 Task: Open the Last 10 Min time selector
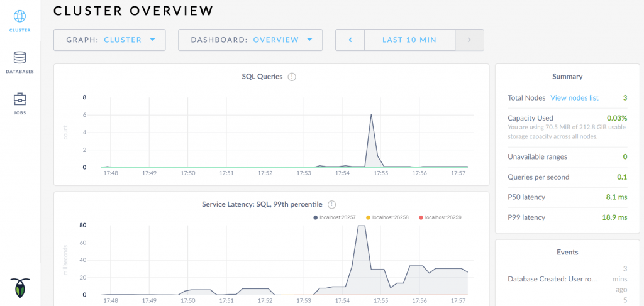click(x=409, y=40)
